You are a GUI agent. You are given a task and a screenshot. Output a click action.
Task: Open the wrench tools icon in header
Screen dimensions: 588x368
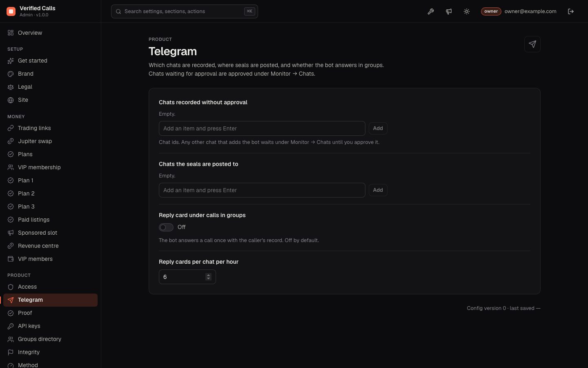pyautogui.click(x=431, y=11)
